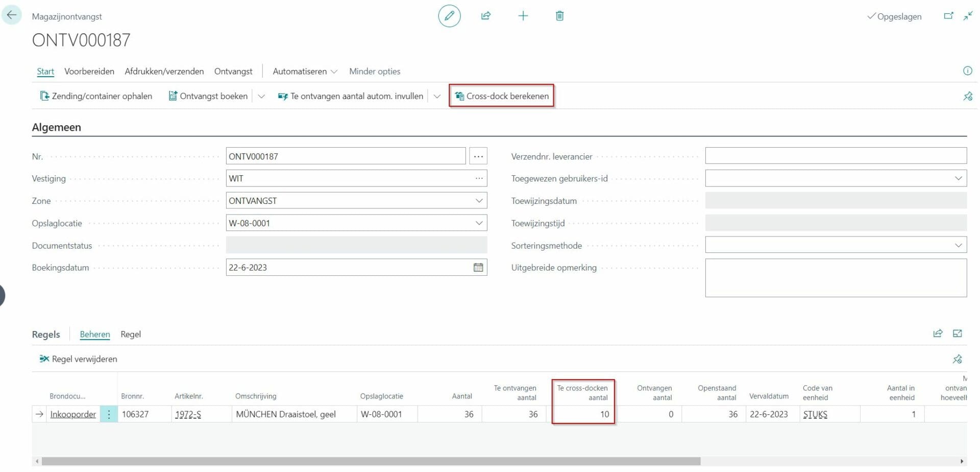
Task: Click scrollbar right arrow
Action: tap(963, 461)
